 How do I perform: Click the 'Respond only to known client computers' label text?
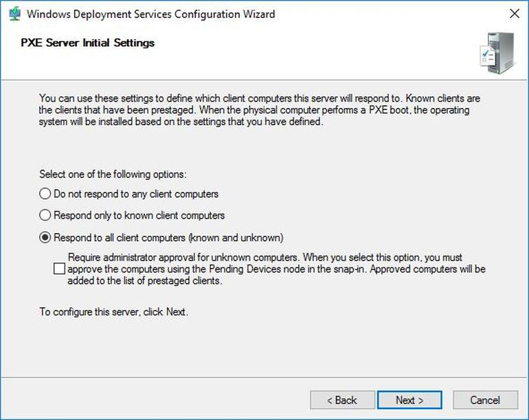(x=139, y=215)
